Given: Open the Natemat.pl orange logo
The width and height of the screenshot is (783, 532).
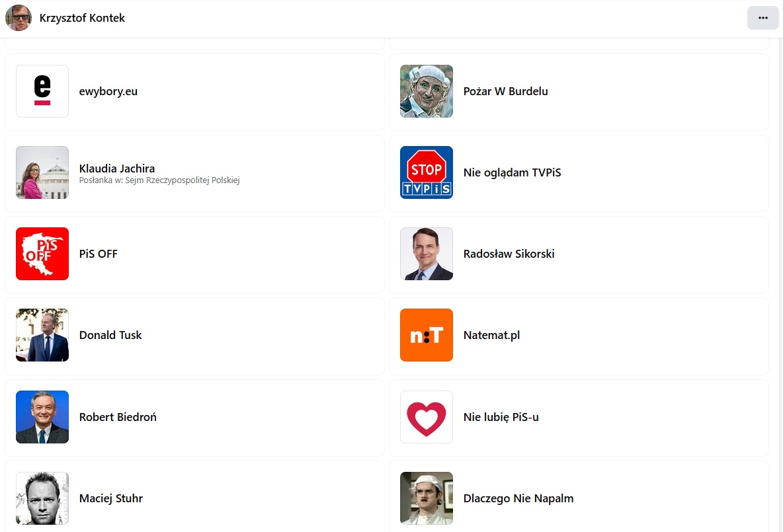Looking at the screenshot, I should click(427, 335).
